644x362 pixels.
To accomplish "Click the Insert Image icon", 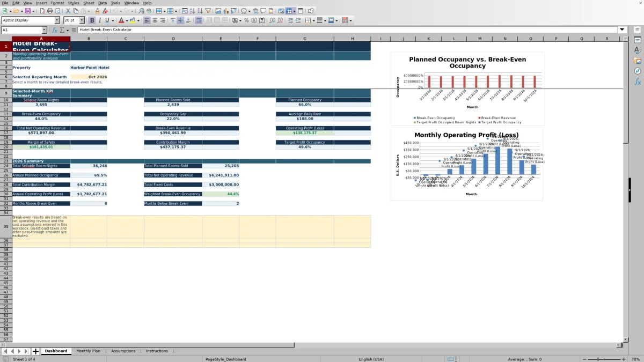I will (x=218, y=11).
